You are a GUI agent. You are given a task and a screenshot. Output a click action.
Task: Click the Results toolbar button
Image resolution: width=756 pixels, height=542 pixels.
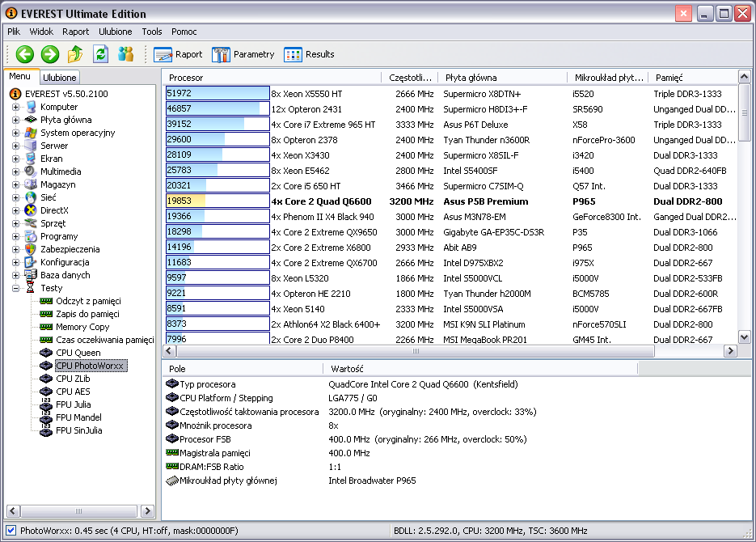click(x=309, y=54)
